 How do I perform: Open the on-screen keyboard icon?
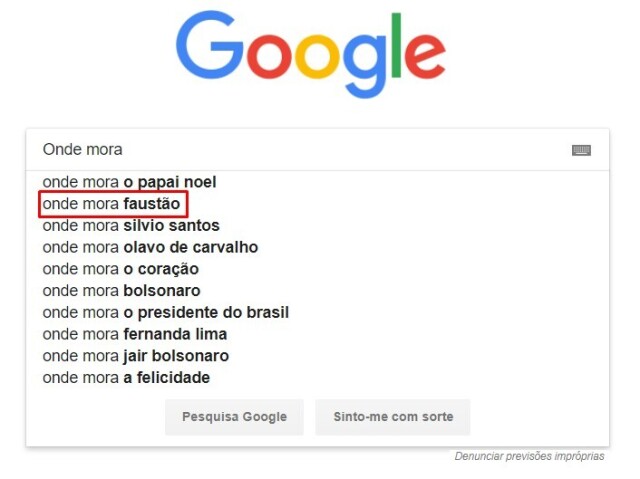(x=581, y=150)
